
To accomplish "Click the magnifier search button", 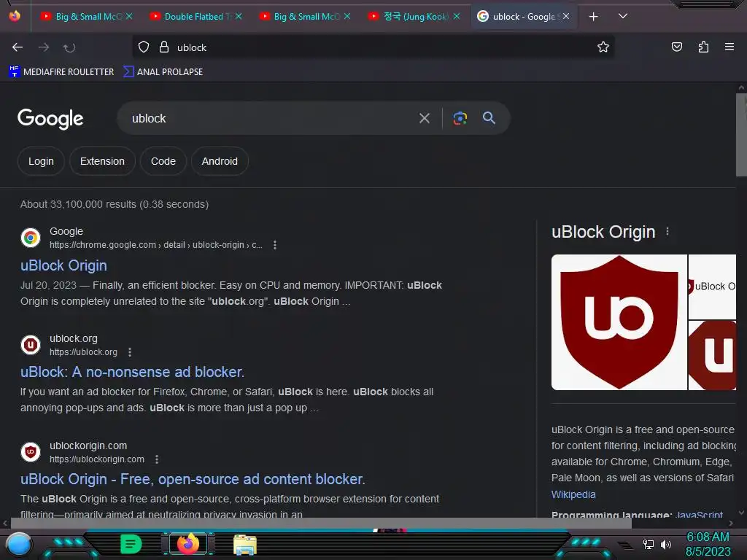I will tap(489, 117).
